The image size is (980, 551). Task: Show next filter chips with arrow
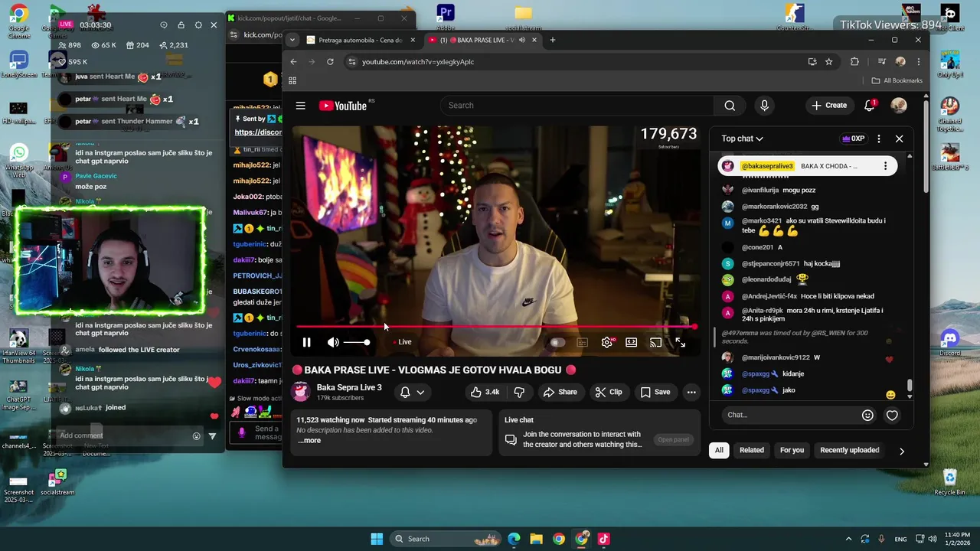pyautogui.click(x=901, y=451)
